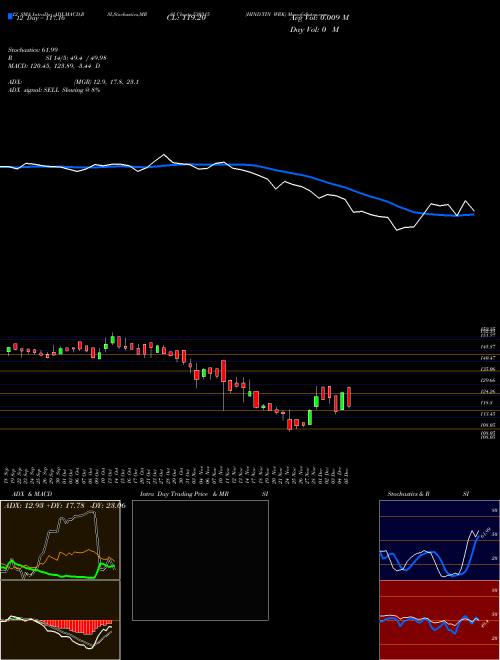Viewport: 500px width, 660px height.
Task: Click the 'Intra Day Trading Price & MR' heading
Action: pyautogui.click(x=184, y=494)
